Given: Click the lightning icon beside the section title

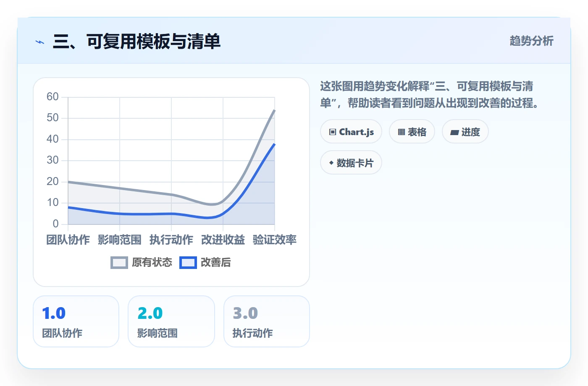Looking at the screenshot, I should [40, 42].
